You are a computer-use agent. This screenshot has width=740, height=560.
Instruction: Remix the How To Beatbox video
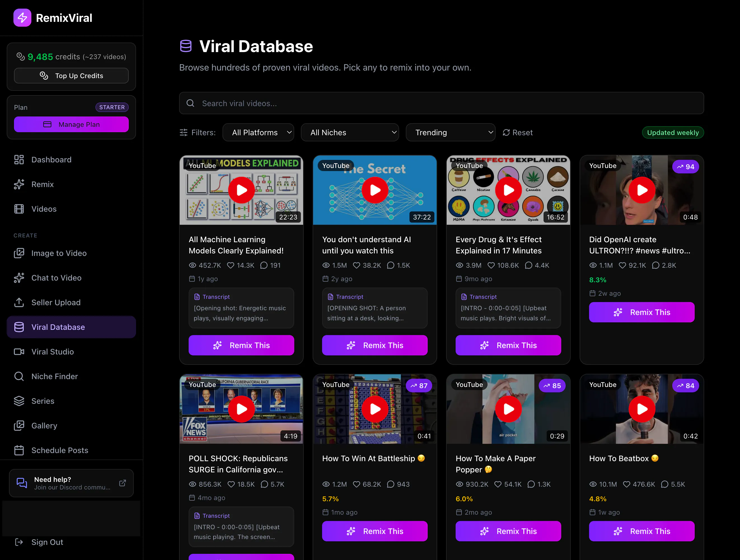click(642, 531)
